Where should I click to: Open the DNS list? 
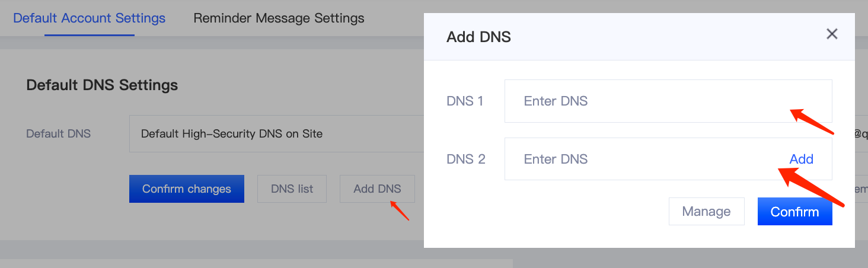pyautogui.click(x=292, y=189)
